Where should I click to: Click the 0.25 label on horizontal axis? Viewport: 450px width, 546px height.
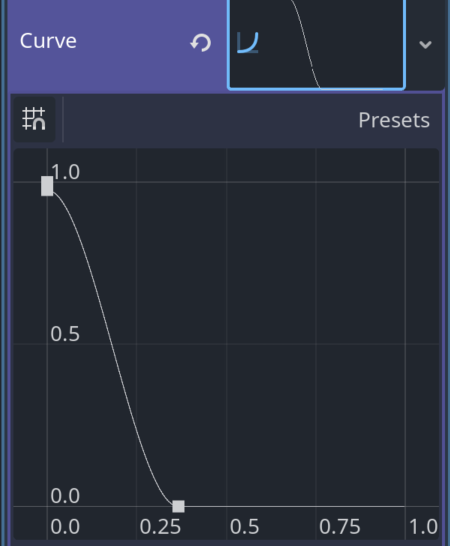160,527
